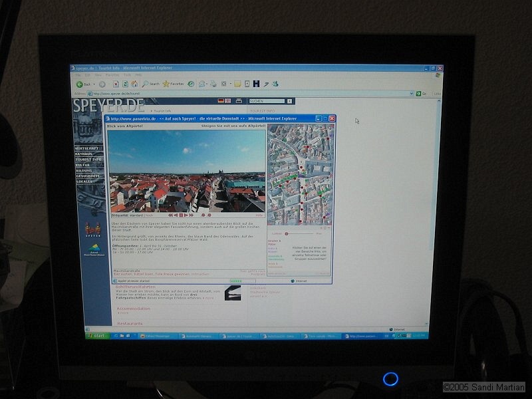The image size is (532, 399).
Task: Click the aerial city map in popup
Action: pos(301,174)
